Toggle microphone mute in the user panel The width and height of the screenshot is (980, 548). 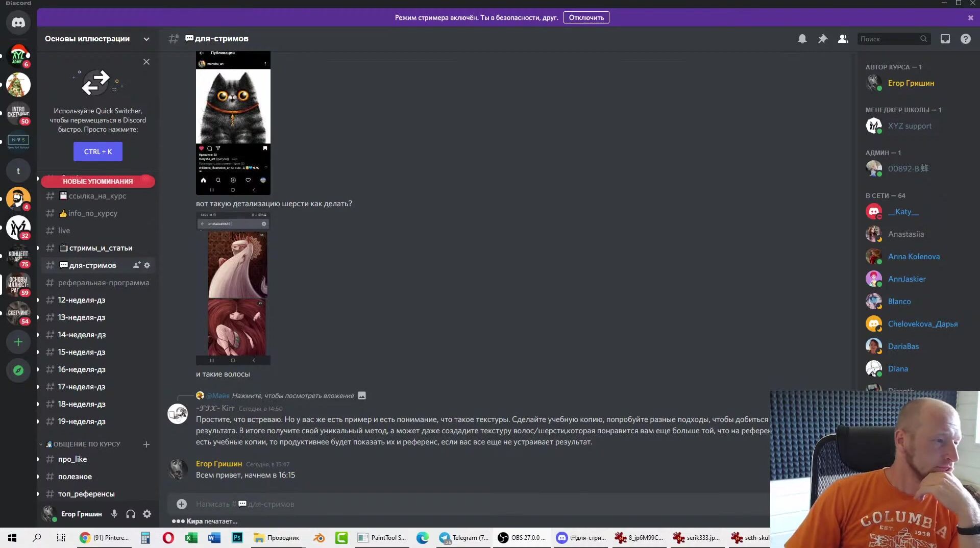coord(114,514)
